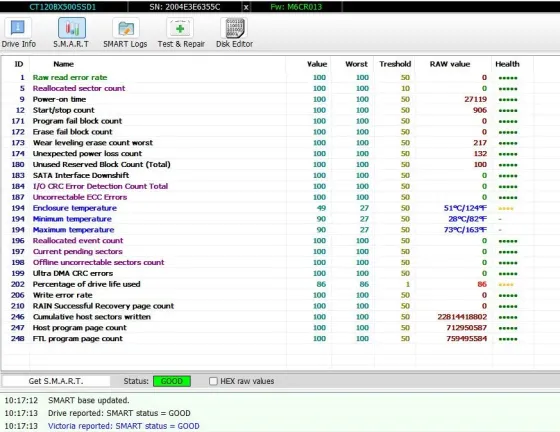Select Reallocated sector count row
The height and width of the screenshot is (432, 560).
(x=268, y=88)
